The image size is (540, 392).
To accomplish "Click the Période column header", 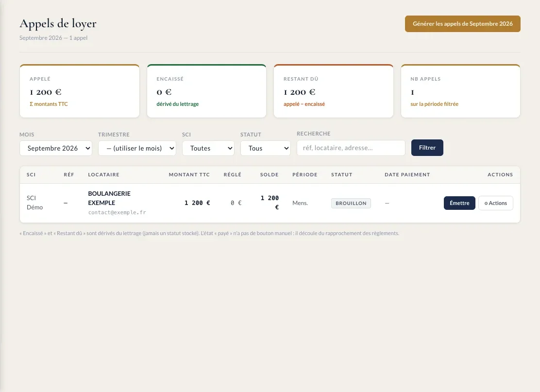I will click(305, 175).
